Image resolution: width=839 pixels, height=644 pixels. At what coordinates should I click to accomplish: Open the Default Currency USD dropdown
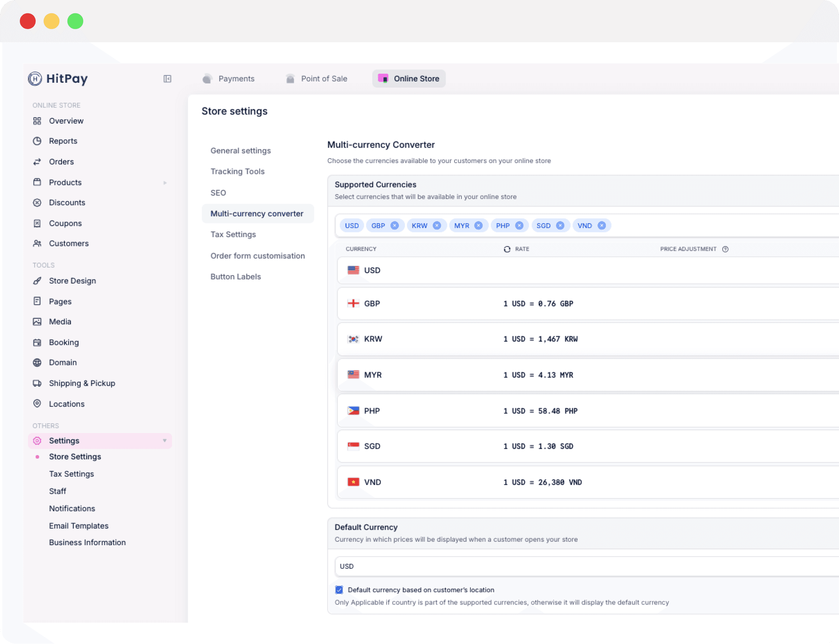(575, 566)
